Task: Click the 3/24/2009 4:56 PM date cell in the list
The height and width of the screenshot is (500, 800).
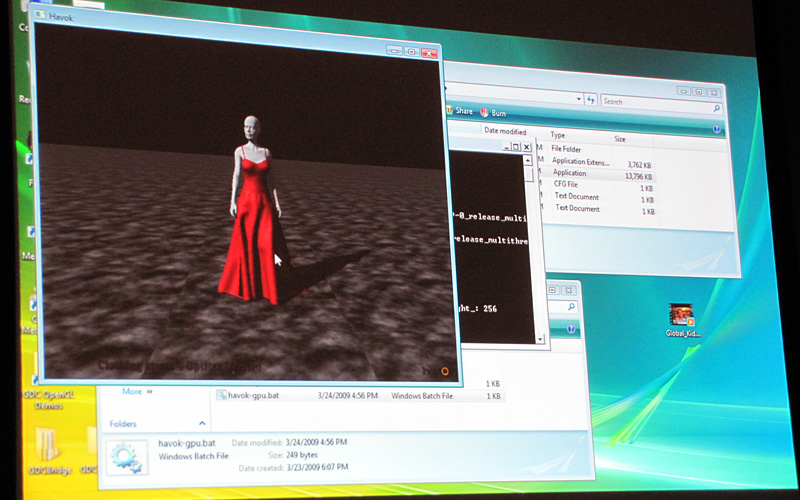Action: pos(347,395)
